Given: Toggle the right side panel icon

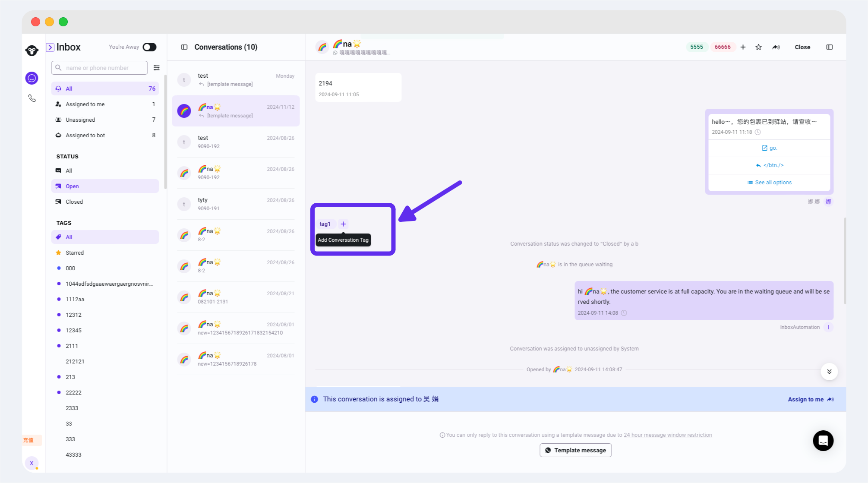Looking at the screenshot, I should tap(829, 47).
